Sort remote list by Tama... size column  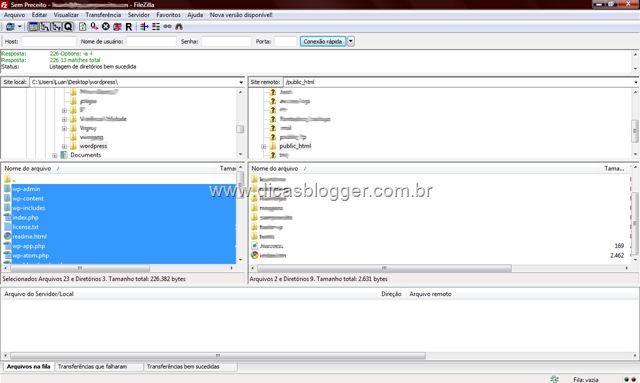(614, 168)
